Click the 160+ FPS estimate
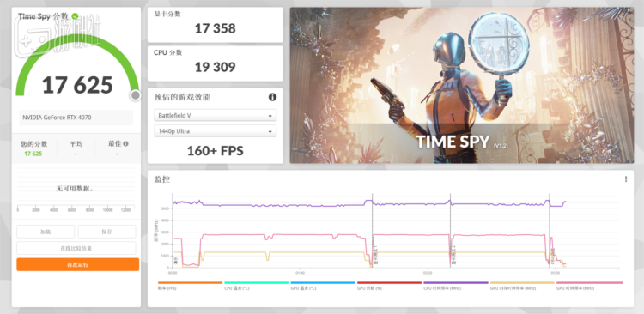The image size is (644, 314). point(216,151)
